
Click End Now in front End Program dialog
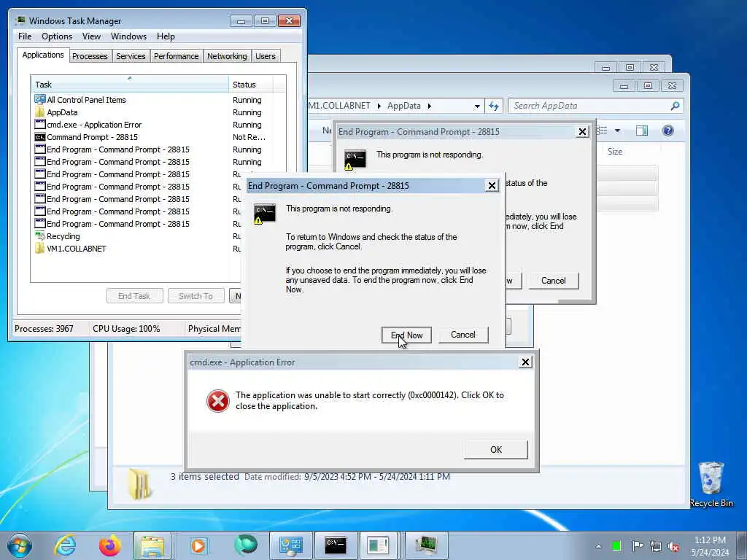pos(406,335)
